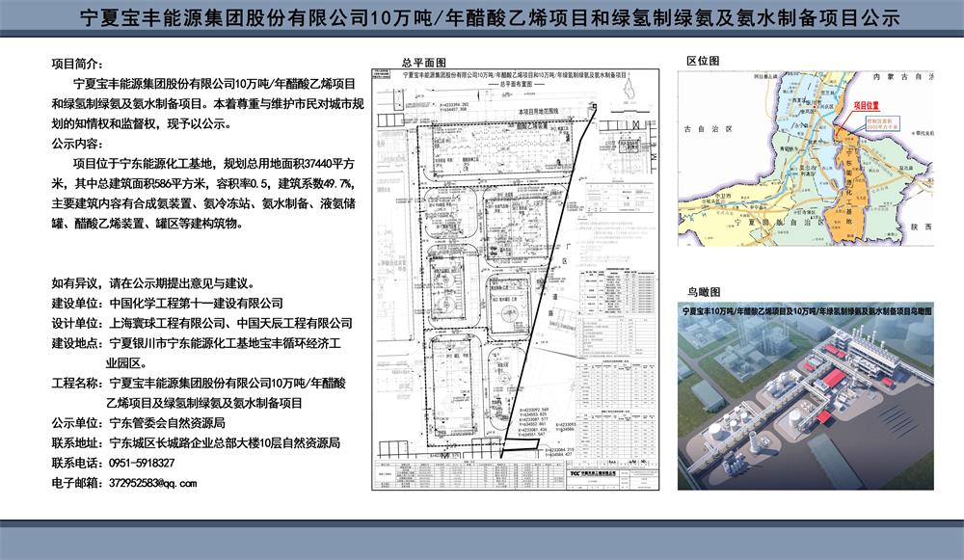This screenshot has height=560, width=964.
Task: Click '本项目用地范围线' text on the site plan
Action: point(538,112)
